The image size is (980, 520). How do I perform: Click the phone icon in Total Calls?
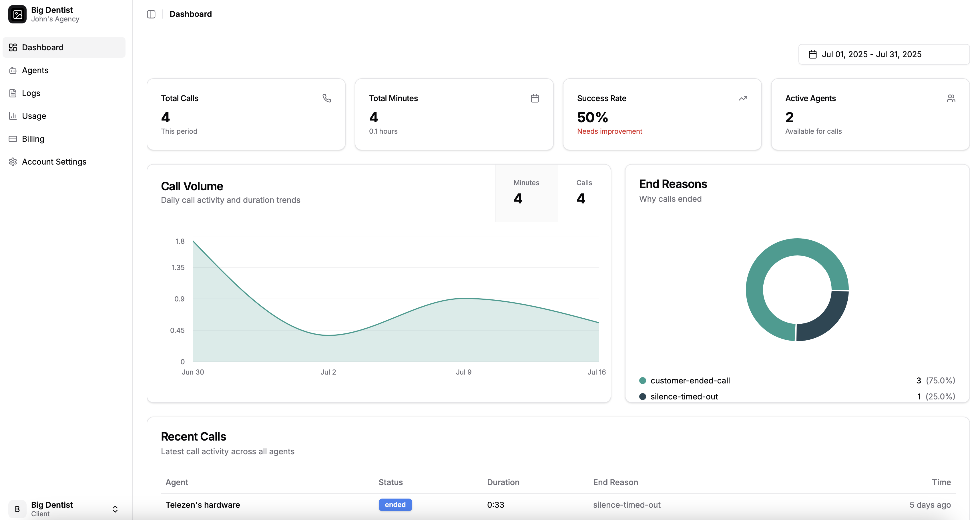[x=326, y=99]
